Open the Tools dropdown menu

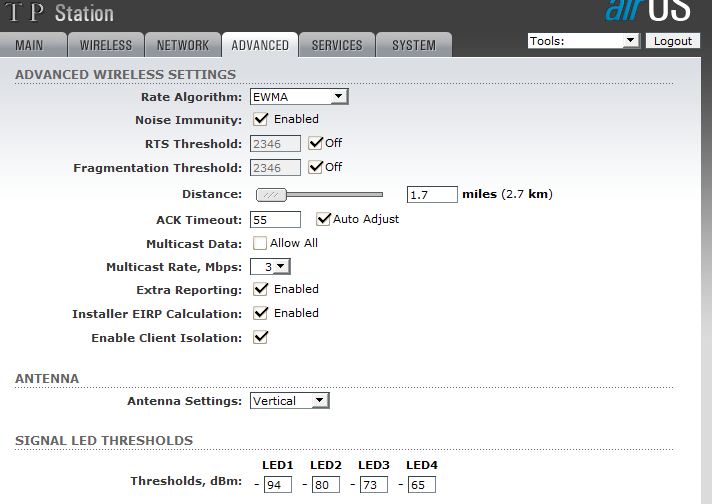[x=583, y=41]
